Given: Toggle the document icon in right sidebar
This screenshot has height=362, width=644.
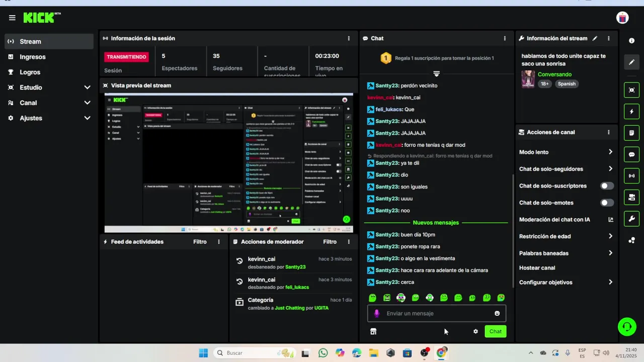Looking at the screenshot, I should tap(632, 133).
